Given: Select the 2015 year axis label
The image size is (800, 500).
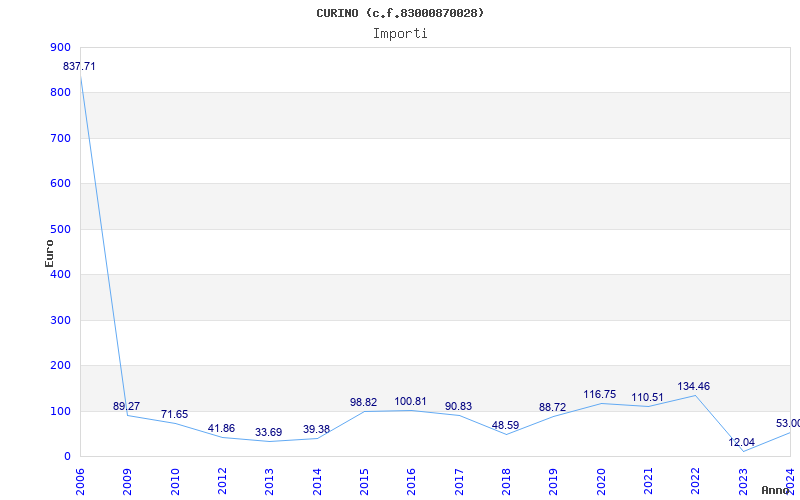Looking at the screenshot, I should 364,482.
